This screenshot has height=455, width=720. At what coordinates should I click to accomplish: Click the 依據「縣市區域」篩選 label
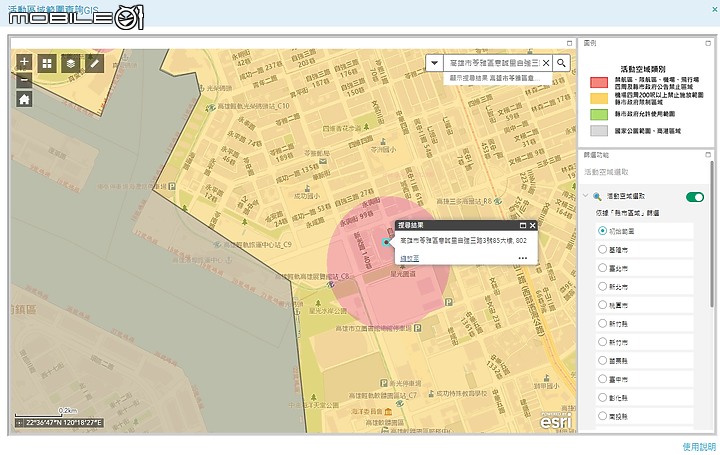627,213
